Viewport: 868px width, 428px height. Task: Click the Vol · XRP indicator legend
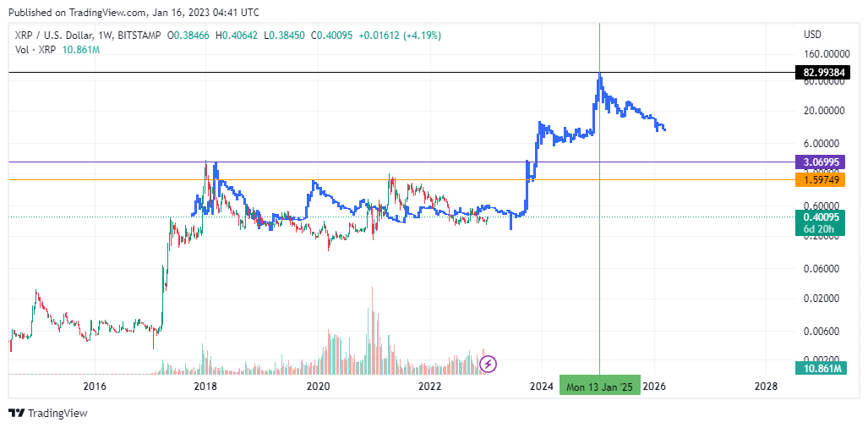(x=36, y=49)
